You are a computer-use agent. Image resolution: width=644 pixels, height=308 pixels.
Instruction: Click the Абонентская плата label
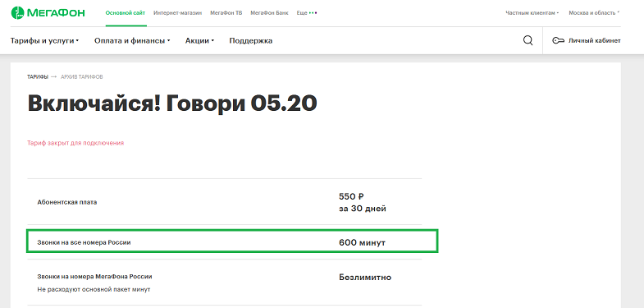67,202
